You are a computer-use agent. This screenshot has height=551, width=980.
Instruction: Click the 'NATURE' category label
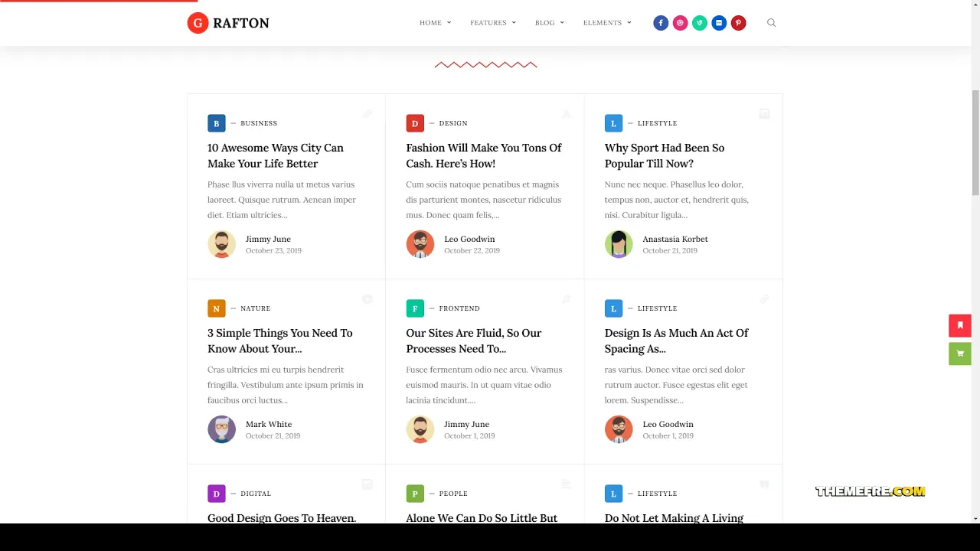pos(255,308)
